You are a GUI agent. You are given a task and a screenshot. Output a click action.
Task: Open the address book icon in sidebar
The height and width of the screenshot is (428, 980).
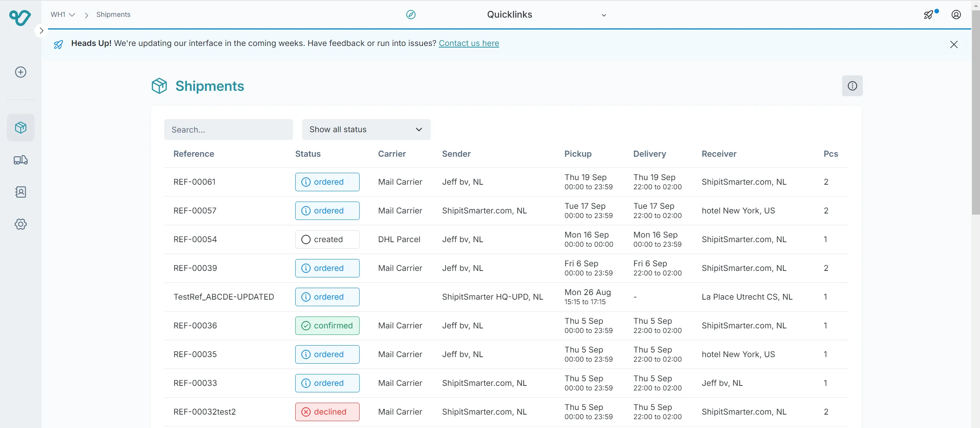click(x=21, y=192)
